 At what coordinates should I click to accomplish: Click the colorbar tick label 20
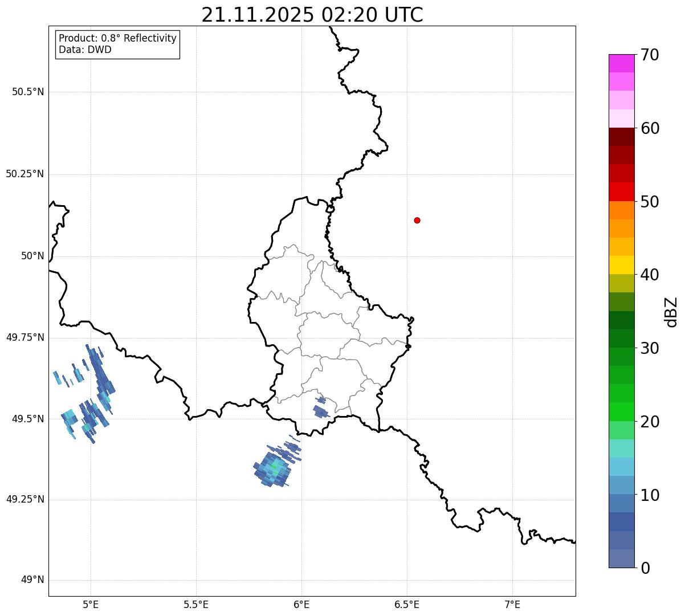coord(650,422)
